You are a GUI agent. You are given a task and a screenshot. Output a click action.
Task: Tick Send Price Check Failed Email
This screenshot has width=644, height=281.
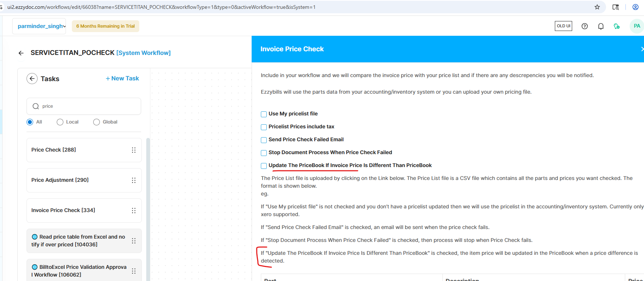pos(264,140)
